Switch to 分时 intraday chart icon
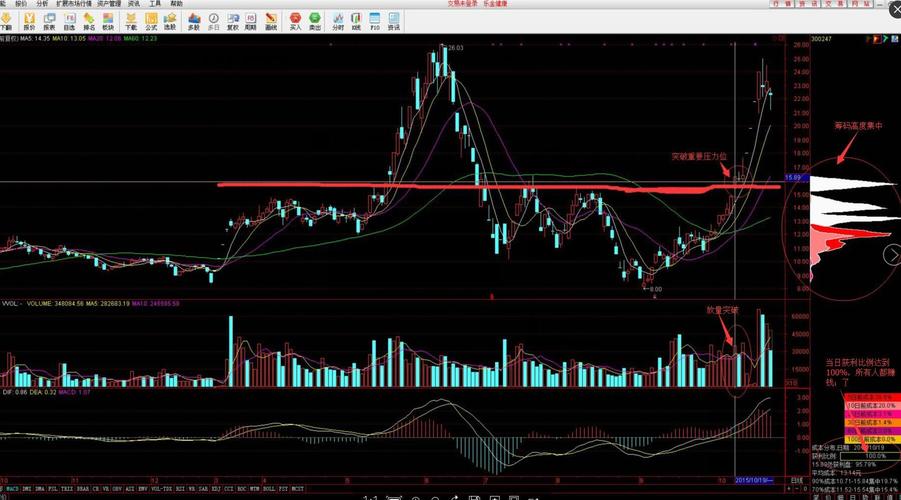 click(338, 22)
